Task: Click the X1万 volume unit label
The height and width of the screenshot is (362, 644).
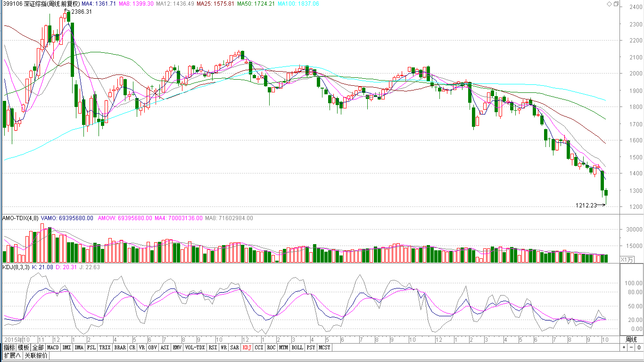Action: (x=627, y=260)
